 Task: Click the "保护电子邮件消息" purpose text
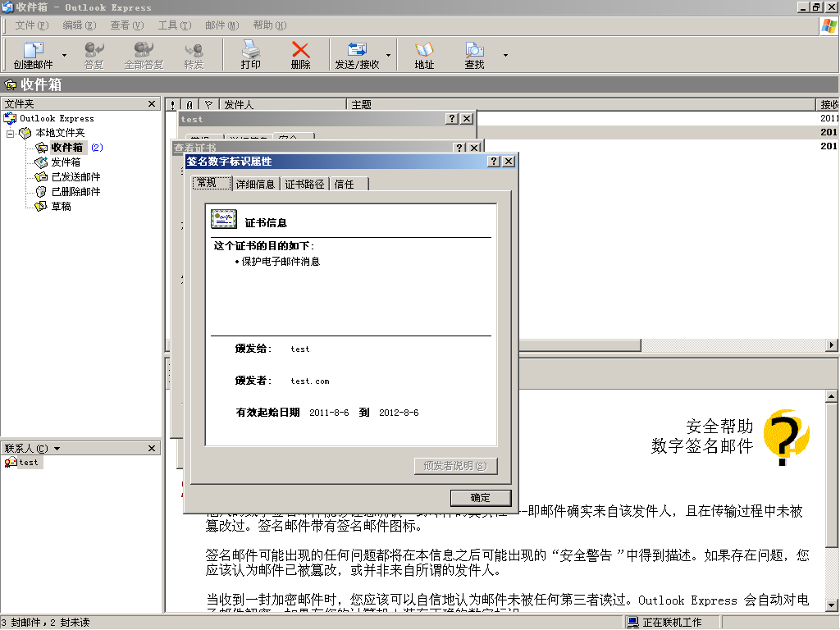[x=281, y=262]
